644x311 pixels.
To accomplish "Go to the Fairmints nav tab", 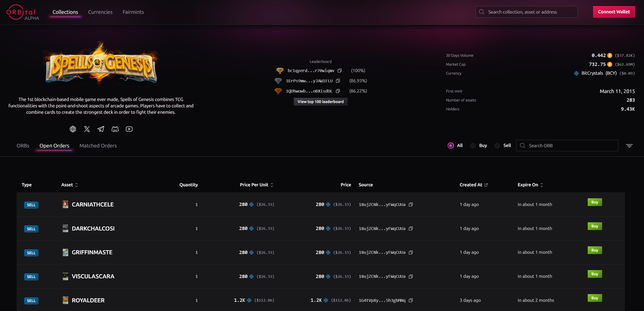I will click(133, 12).
